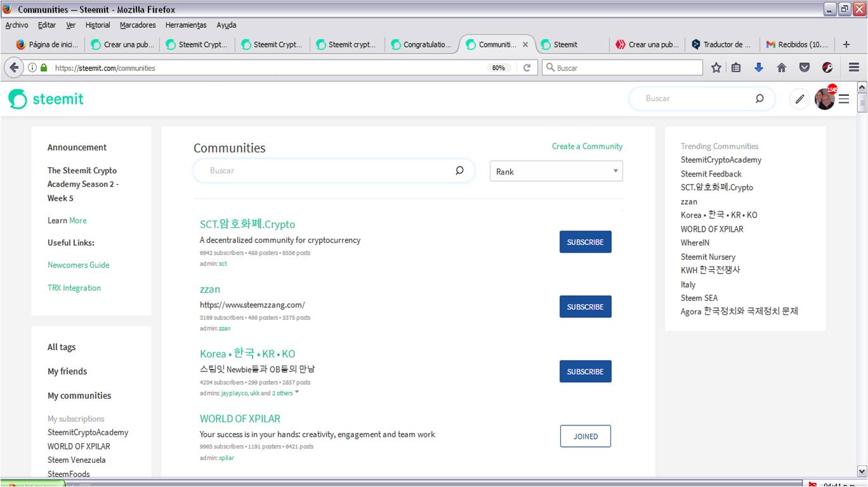Click the 80% zoom level indicator
This screenshot has width=868, height=487.
499,68
